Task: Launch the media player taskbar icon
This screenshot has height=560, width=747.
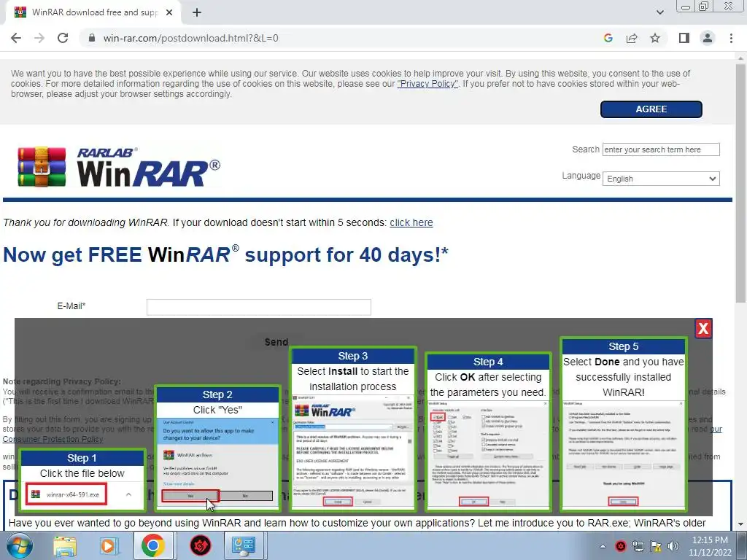Action: (109, 545)
